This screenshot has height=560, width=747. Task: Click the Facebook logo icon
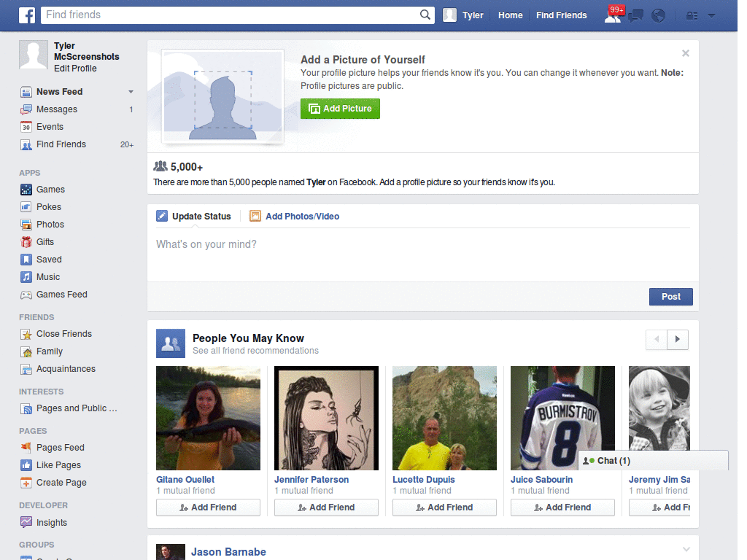coord(27,15)
